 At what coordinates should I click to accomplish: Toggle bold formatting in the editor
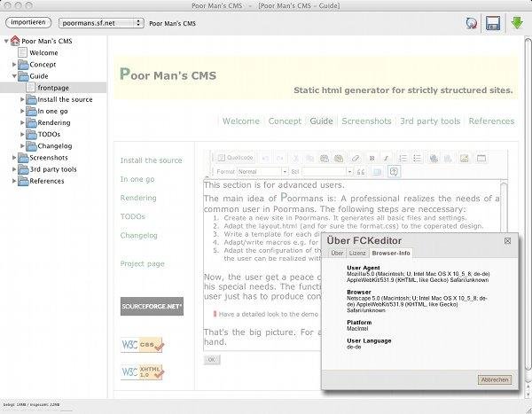pos(372,158)
